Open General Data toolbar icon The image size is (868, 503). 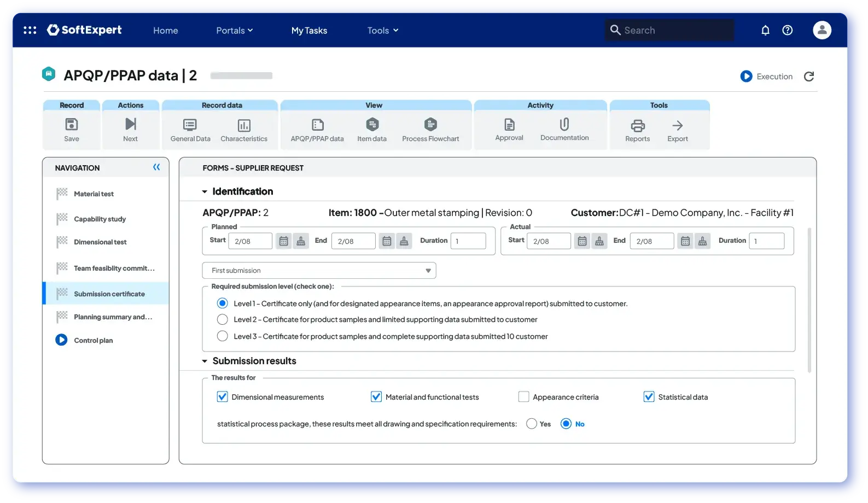click(190, 125)
